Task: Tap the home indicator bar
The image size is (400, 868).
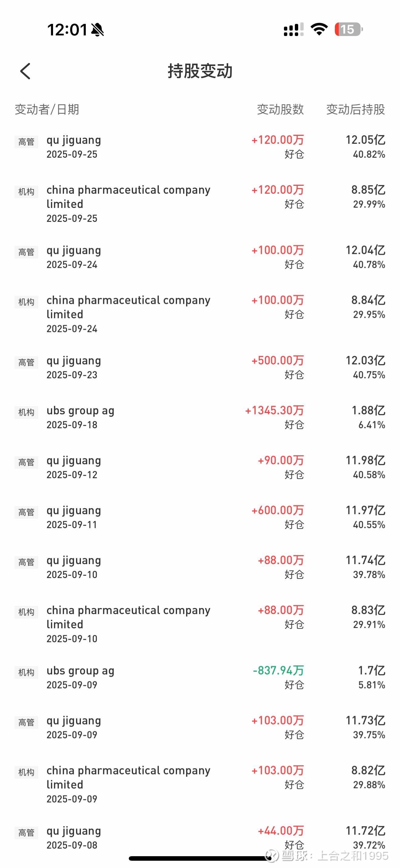Action: click(200, 858)
